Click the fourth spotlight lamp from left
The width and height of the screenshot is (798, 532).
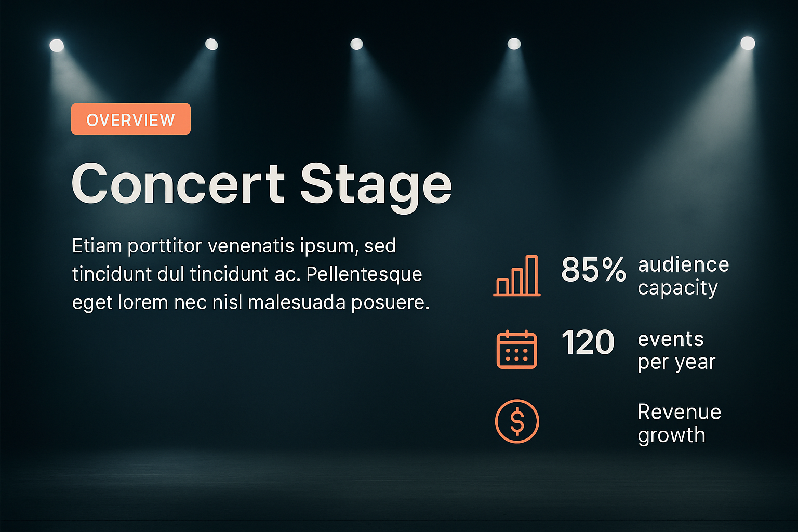click(514, 44)
